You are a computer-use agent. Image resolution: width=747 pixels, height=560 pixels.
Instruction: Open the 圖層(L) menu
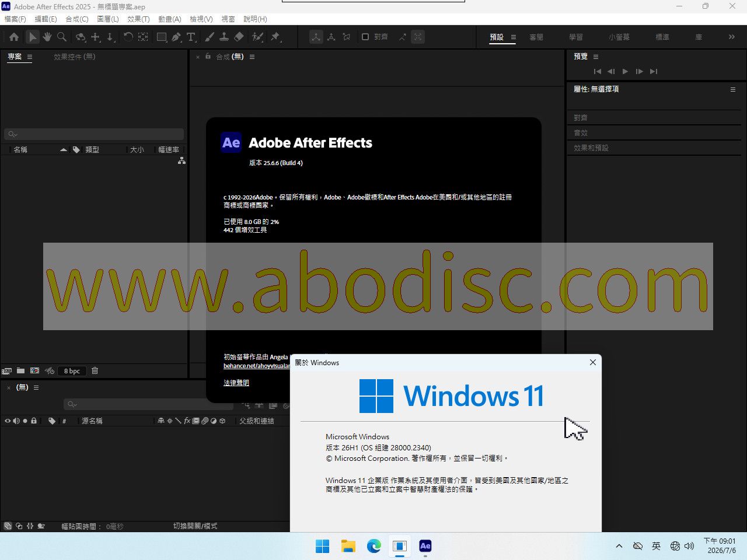108,19
